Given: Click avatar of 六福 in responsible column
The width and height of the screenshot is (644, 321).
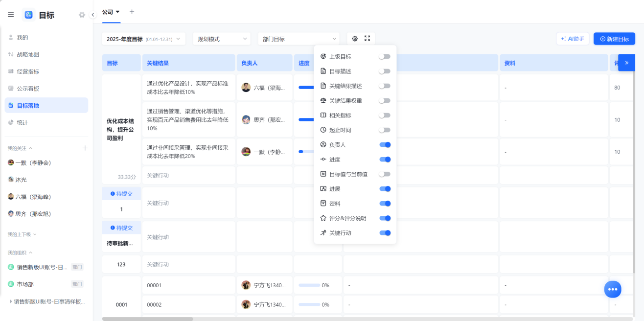Looking at the screenshot, I should (246, 88).
